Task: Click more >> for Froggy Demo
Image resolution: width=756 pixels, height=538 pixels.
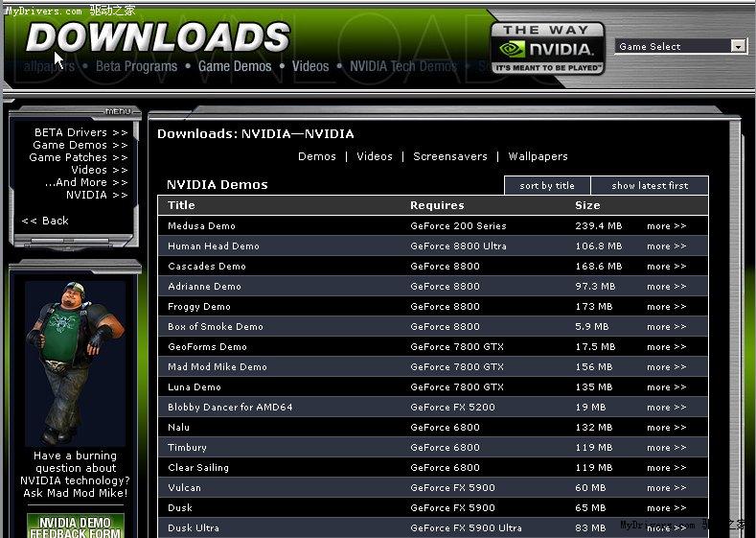Action: click(666, 307)
